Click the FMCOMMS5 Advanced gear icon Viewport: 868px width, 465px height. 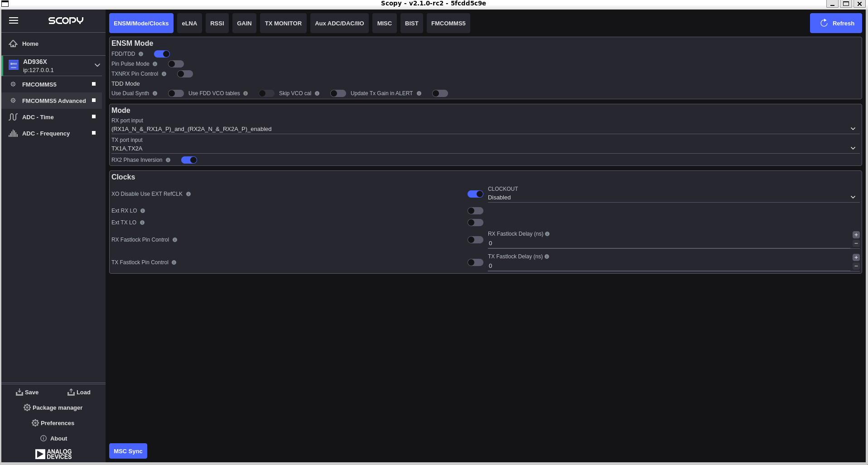pyautogui.click(x=13, y=101)
